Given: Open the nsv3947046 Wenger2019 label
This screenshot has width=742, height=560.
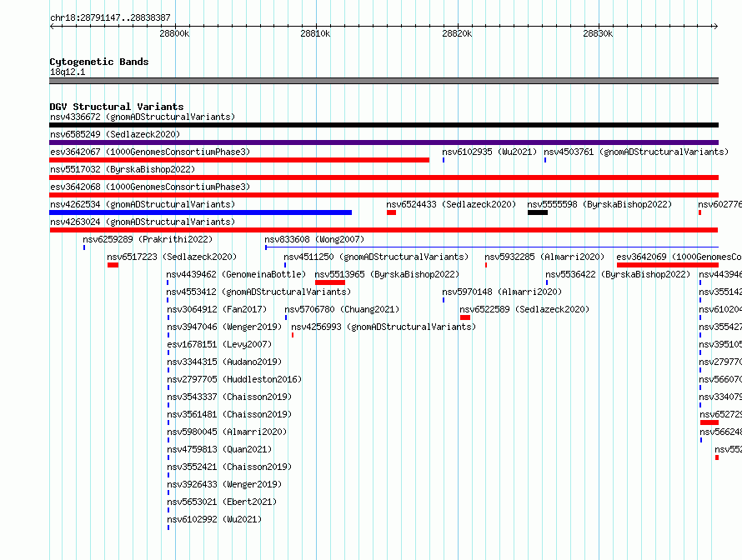Looking at the screenshot, I should (x=224, y=327).
